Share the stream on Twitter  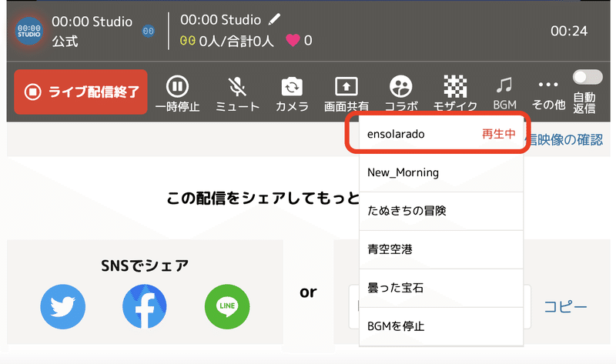click(63, 307)
